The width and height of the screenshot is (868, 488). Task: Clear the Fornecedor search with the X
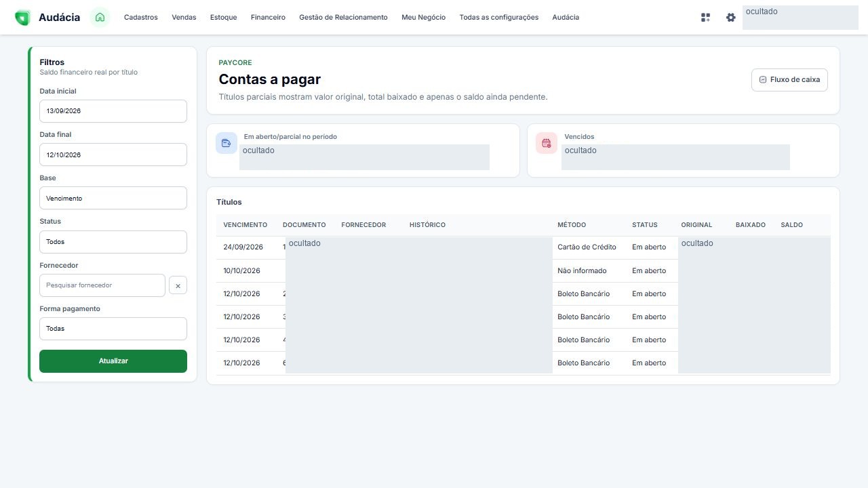pos(178,286)
